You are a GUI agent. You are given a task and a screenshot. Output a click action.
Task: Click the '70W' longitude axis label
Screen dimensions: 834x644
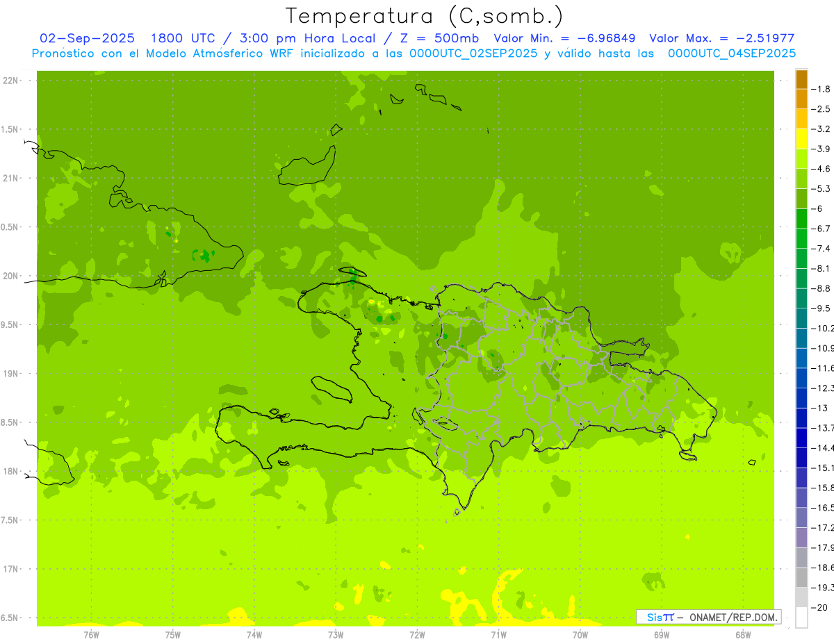click(x=580, y=634)
